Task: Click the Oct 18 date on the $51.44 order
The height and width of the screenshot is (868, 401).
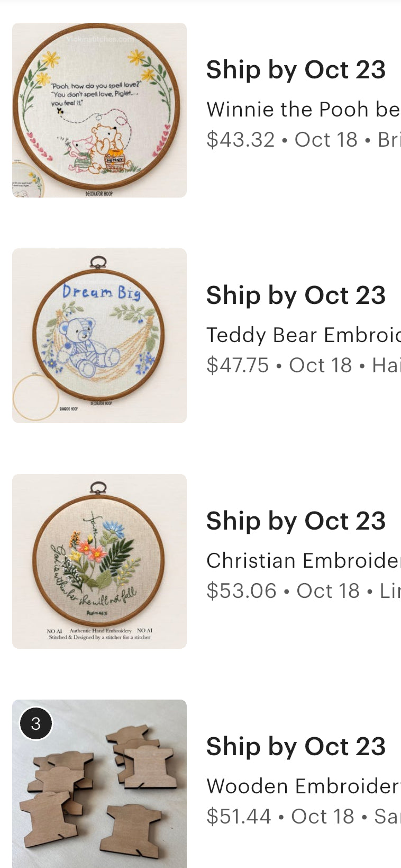Action: tap(323, 817)
